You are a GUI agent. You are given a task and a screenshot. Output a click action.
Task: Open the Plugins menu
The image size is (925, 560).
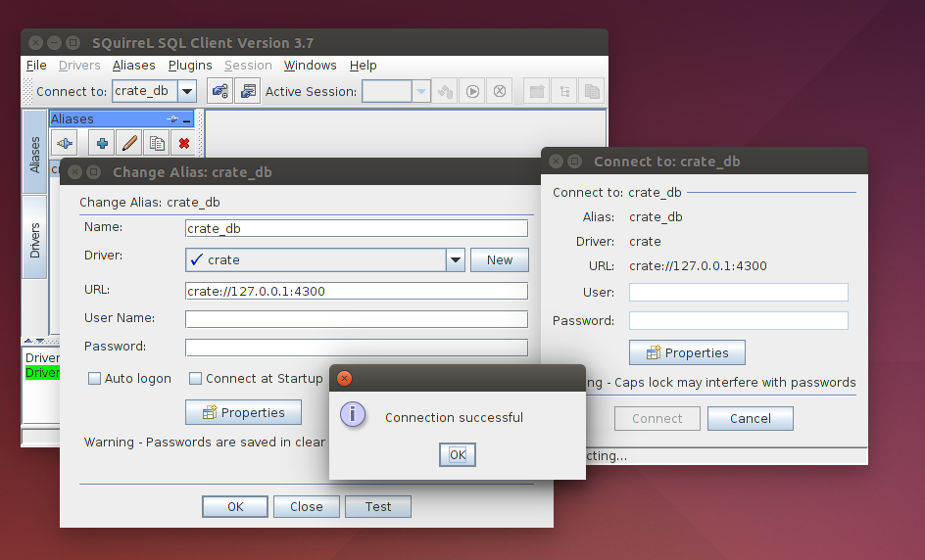coord(190,66)
